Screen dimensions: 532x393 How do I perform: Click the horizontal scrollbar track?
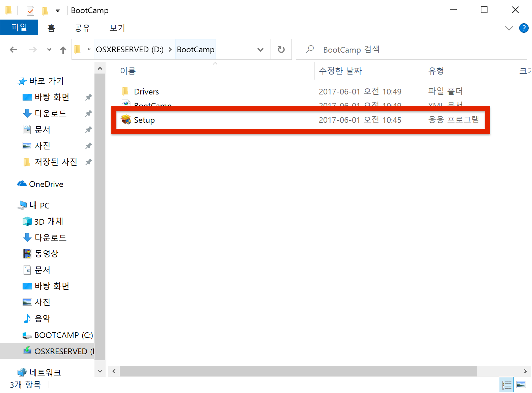point(499,371)
